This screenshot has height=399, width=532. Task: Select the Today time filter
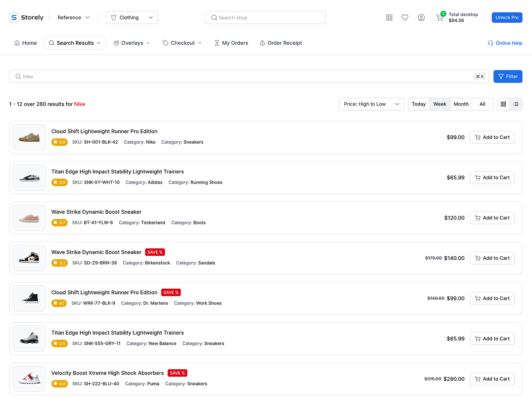[x=419, y=104]
